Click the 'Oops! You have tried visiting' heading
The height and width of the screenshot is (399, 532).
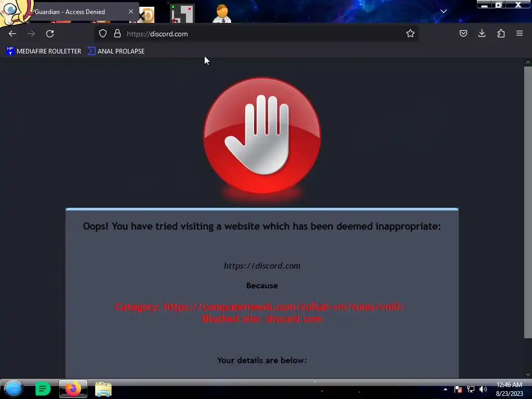(262, 227)
